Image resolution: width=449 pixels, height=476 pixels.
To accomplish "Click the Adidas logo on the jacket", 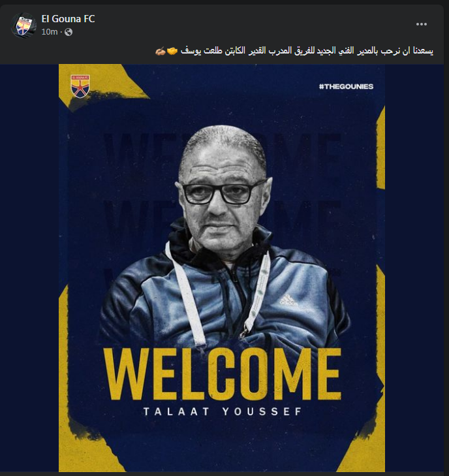I will pyautogui.click(x=288, y=299).
